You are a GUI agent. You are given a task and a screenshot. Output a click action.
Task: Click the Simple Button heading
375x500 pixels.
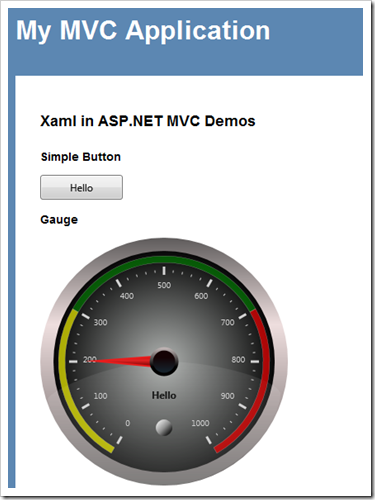coord(81,157)
